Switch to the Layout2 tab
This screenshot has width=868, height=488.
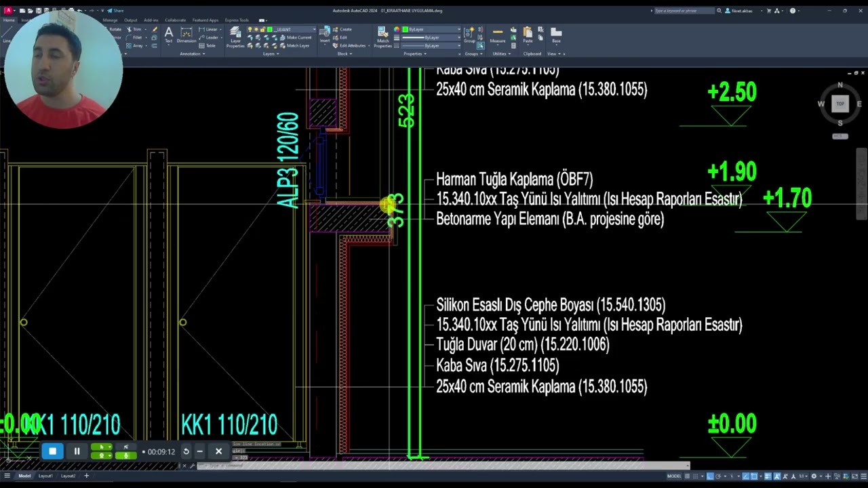[68, 476]
